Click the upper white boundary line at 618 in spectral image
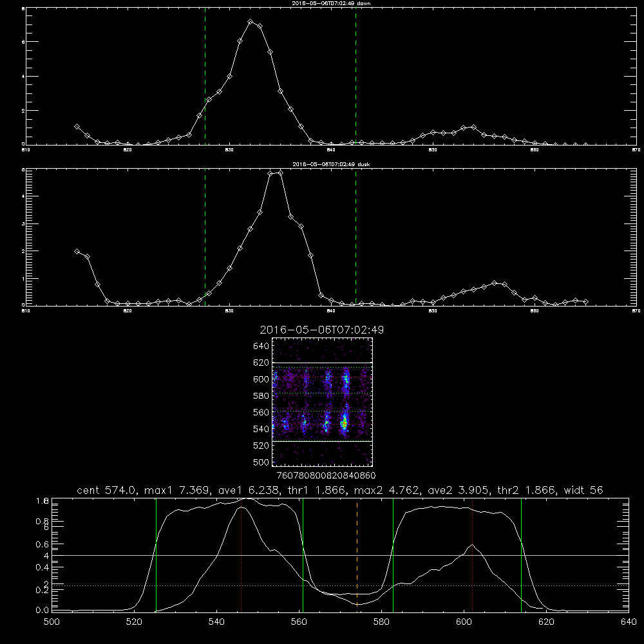 pos(322,363)
